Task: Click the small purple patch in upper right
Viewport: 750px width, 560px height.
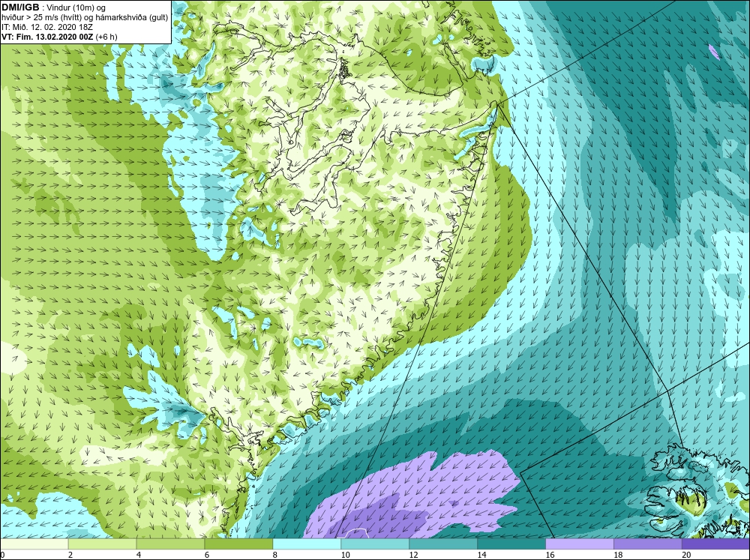Action: (x=714, y=52)
